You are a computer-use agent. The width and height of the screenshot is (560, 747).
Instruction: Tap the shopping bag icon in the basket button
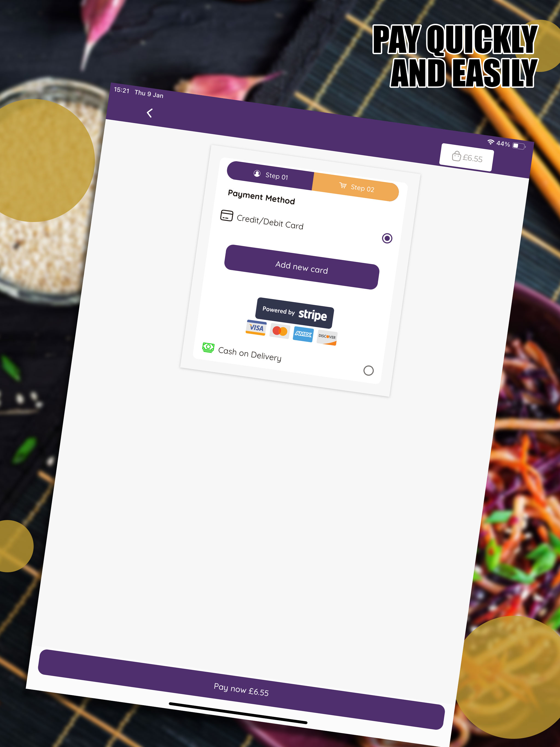pyautogui.click(x=456, y=156)
